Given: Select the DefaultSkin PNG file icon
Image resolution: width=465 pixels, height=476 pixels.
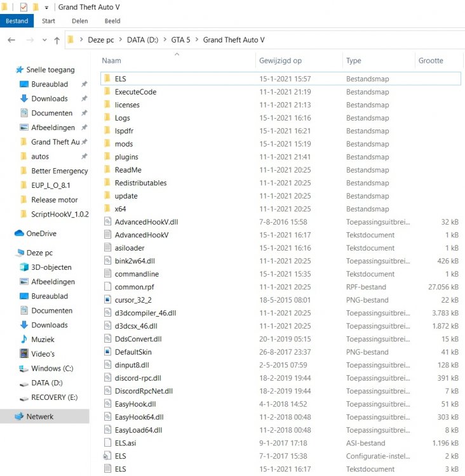Looking at the screenshot, I should (107, 352).
